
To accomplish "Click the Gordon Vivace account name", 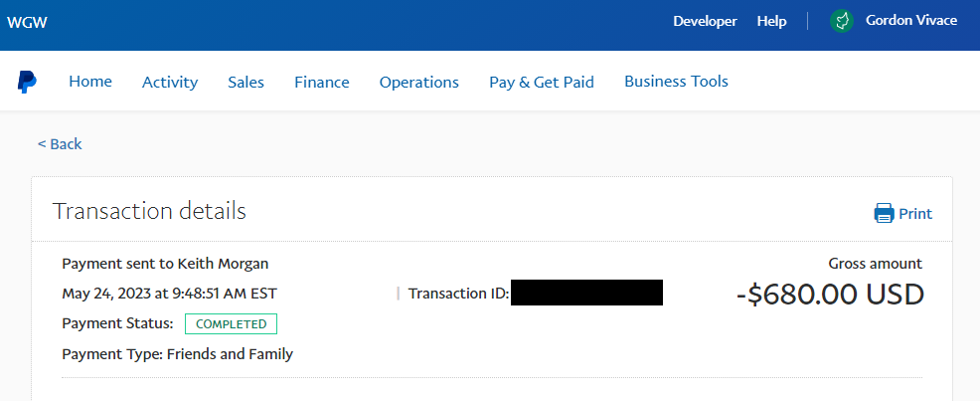I will click(911, 21).
